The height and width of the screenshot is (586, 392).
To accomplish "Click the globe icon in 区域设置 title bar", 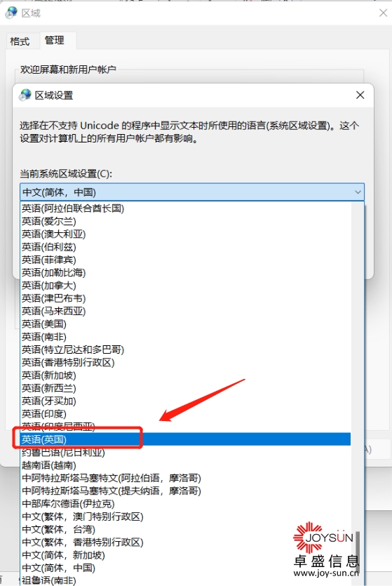I will [25, 95].
